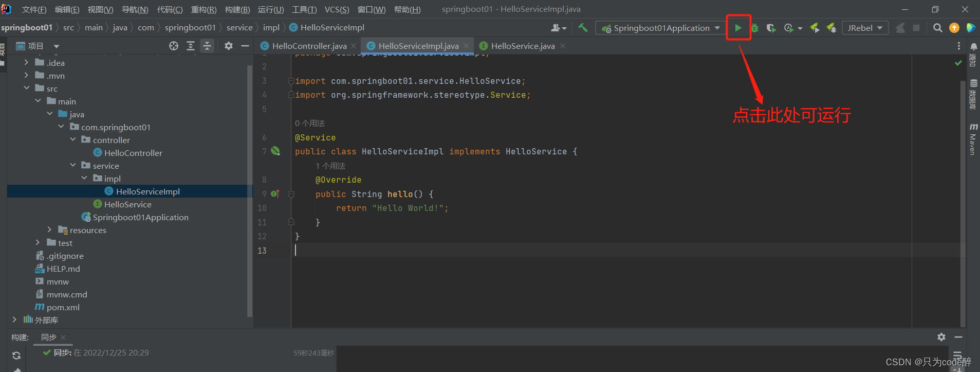Build project with the hammer icon
This screenshot has width=980, height=372.
coord(583,28)
